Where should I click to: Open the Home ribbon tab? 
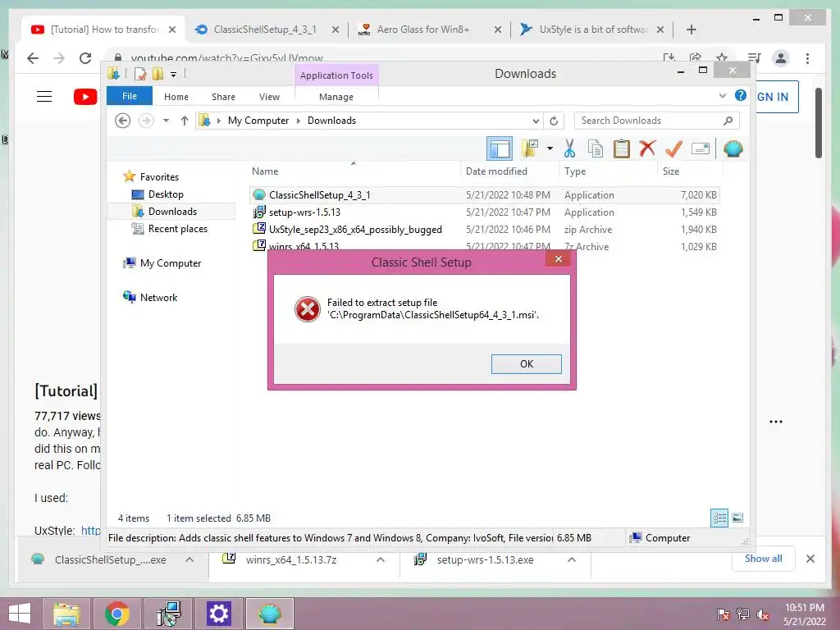point(176,97)
